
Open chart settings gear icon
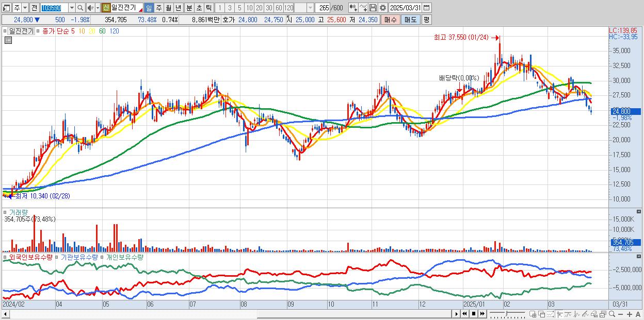383,8
